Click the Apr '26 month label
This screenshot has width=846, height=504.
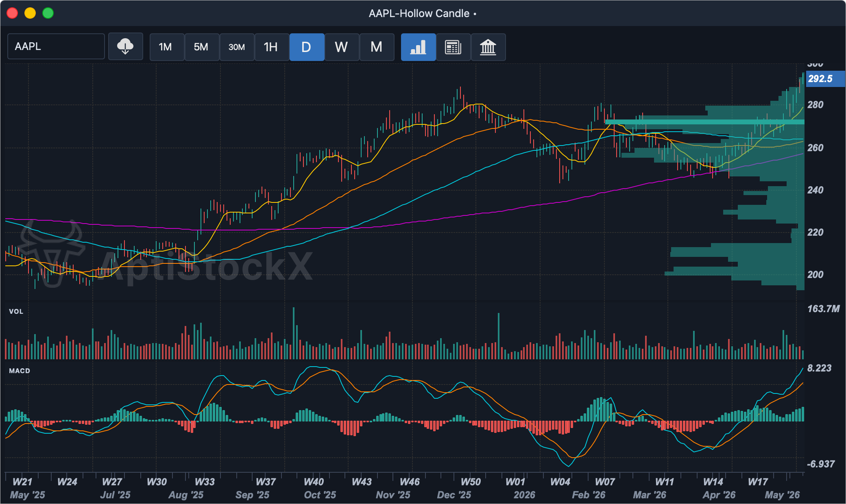click(719, 495)
